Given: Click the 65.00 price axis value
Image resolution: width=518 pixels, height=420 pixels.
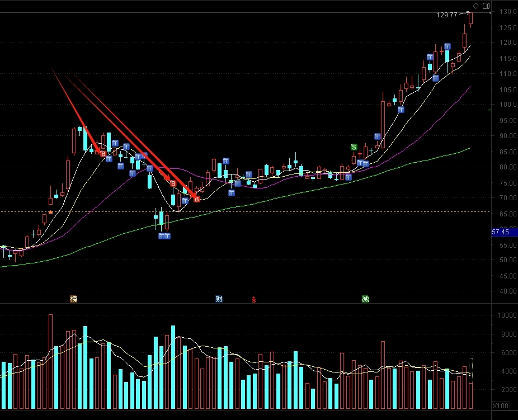Looking at the screenshot, I should tap(508, 214).
